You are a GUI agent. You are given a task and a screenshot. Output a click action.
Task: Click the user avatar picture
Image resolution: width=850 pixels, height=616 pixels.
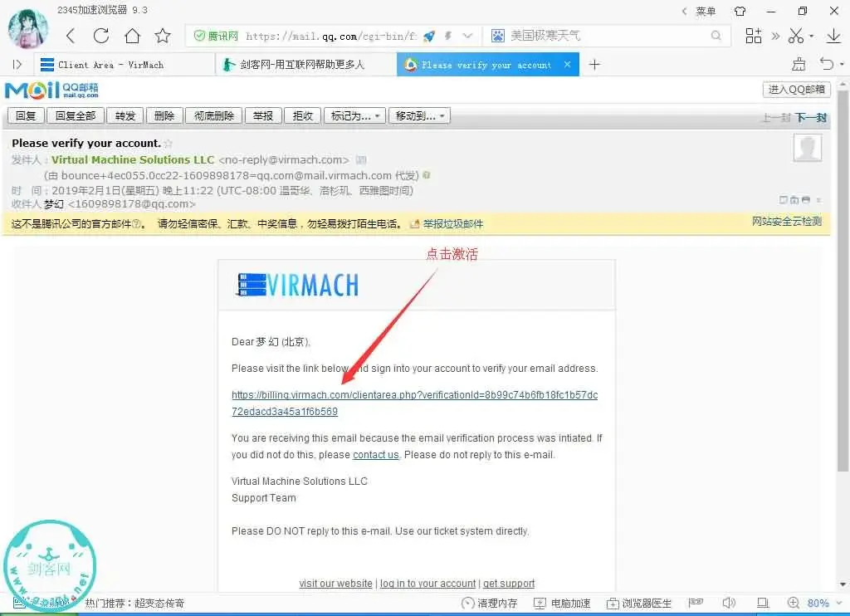pyautogui.click(x=27, y=29)
